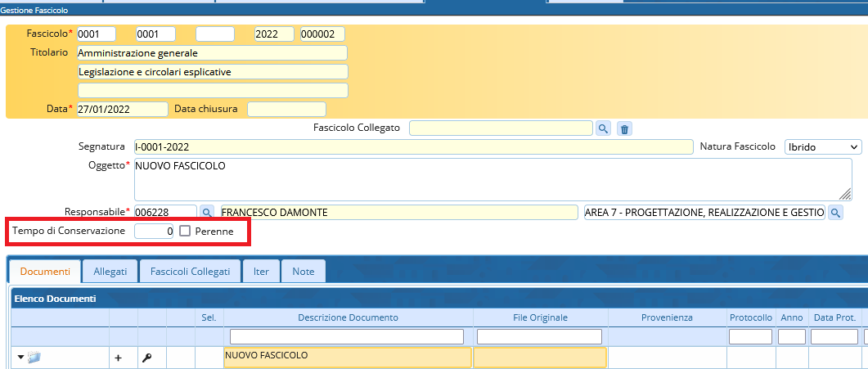The width and height of the screenshot is (868, 369).
Task: Click search icon next to Fascicolo Collegato
Action: (x=603, y=128)
